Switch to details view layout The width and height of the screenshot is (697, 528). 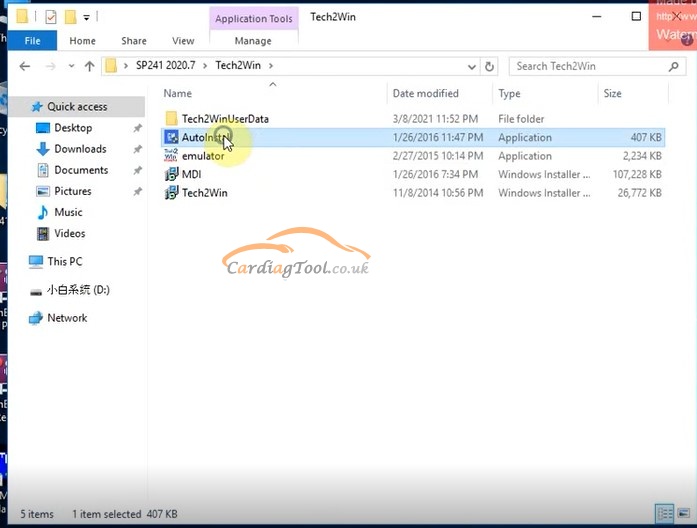[663, 514]
